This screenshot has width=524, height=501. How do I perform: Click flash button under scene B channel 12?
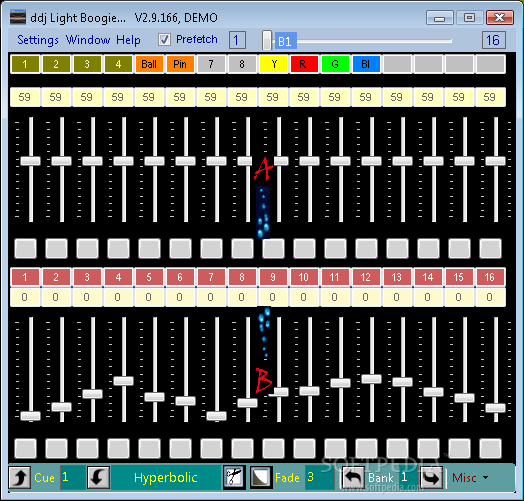(x=366, y=448)
